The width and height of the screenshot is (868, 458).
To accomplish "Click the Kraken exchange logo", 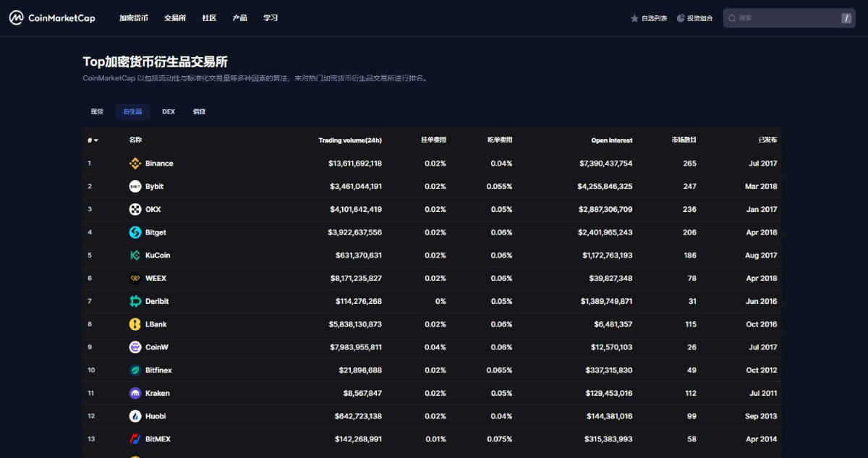I will tap(135, 393).
